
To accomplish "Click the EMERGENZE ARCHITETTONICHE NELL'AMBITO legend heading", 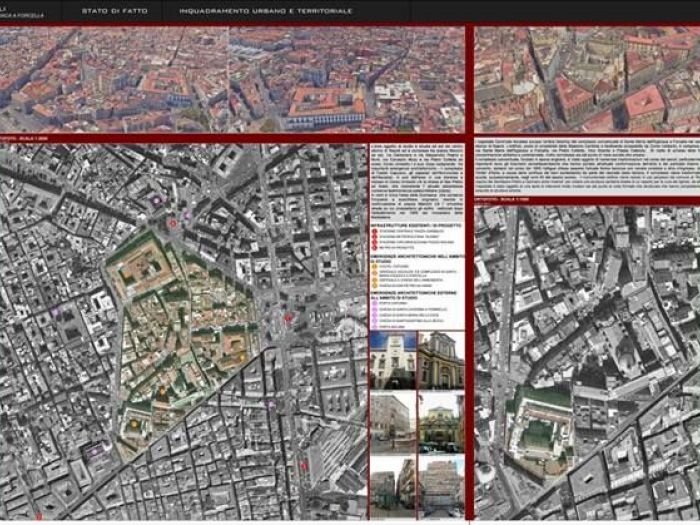I will [x=417, y=259].
